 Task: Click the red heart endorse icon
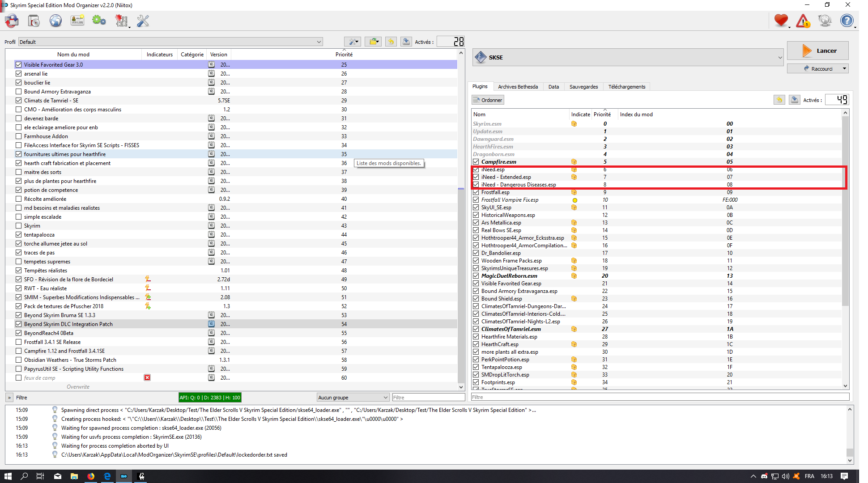781,21
